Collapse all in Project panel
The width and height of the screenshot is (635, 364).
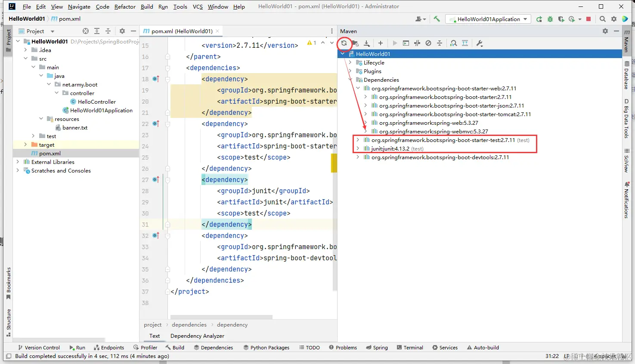[108, 31]
